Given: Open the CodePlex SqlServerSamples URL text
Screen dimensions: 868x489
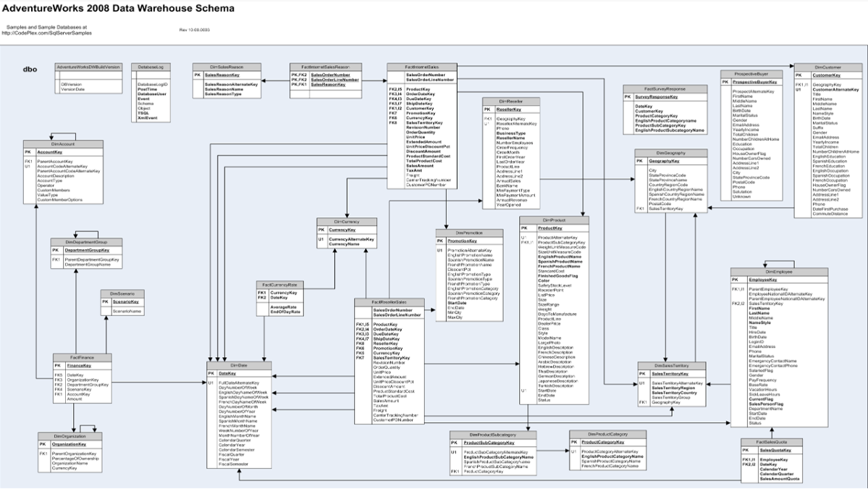Looking at the screenshot, I should [47, 33].
